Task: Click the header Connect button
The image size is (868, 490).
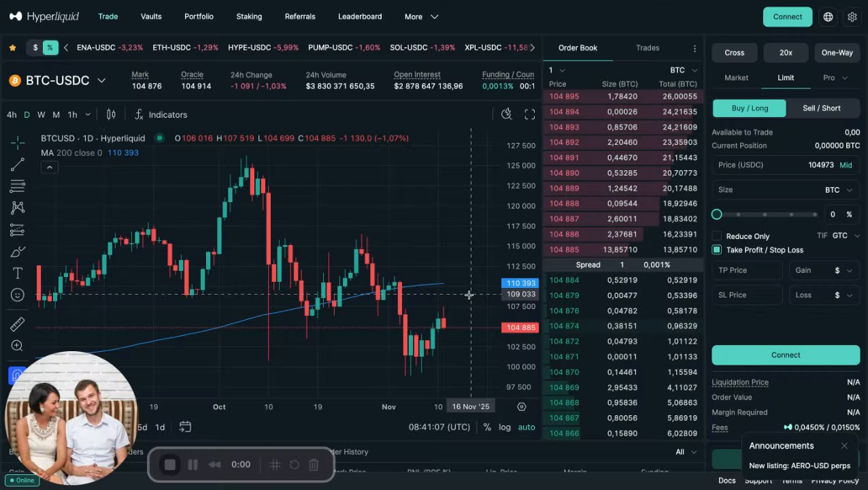Action: (x=787, y=17)
